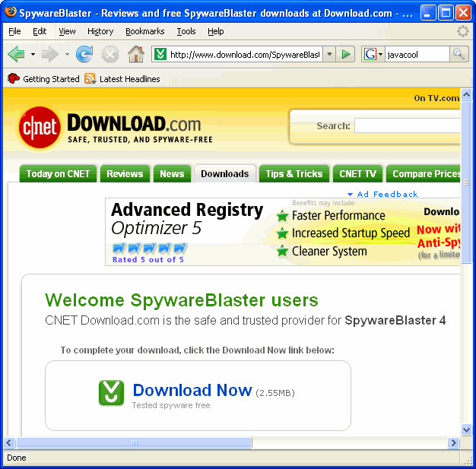Open the Bookmarks menu
Viewport: 476px width, 469px height.
pyautogui.click(x=144, y=31)
